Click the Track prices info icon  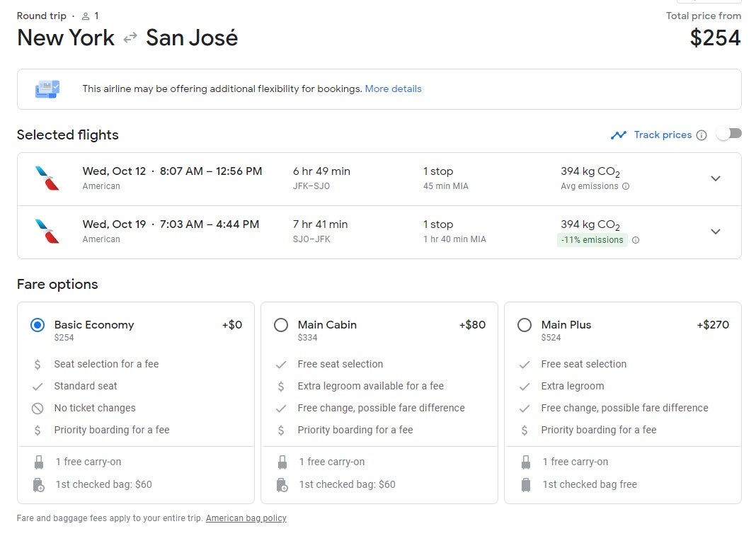point(701,135)
